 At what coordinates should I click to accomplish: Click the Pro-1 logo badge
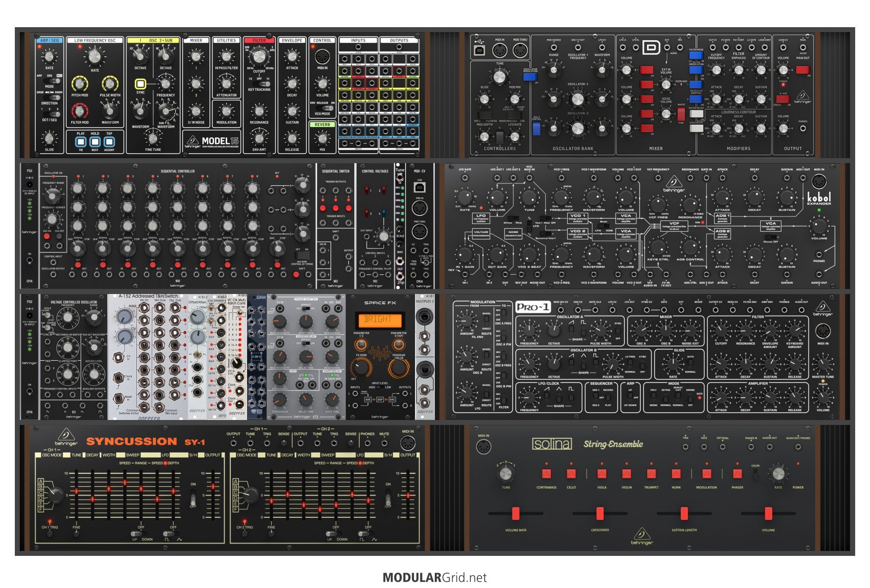point(533,307)
